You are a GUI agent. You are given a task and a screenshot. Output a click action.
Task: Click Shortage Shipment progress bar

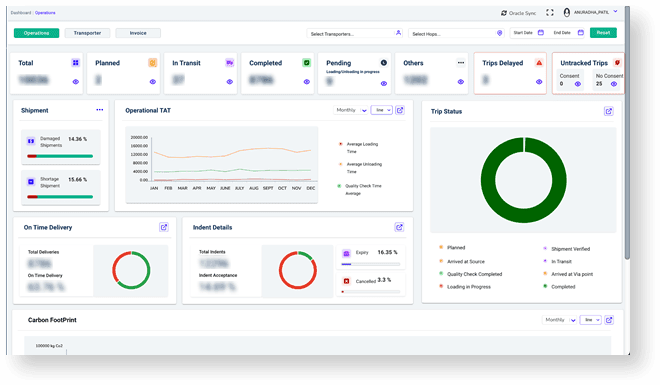pos(60,196)
